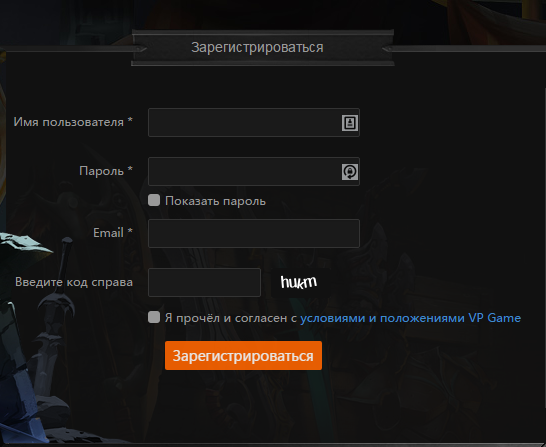This screenshot has height=447, width=546.
Task: Click the Имя пользователя * label
Action: pos(73,122)
